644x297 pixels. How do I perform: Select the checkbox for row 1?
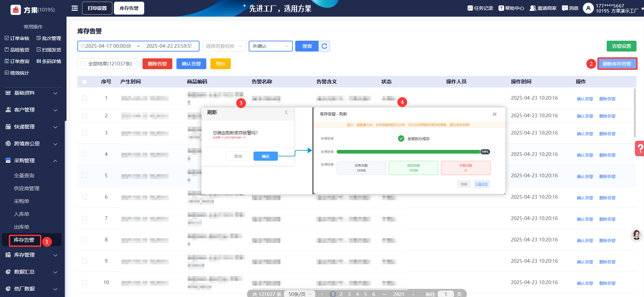click(x=84, y=98)
